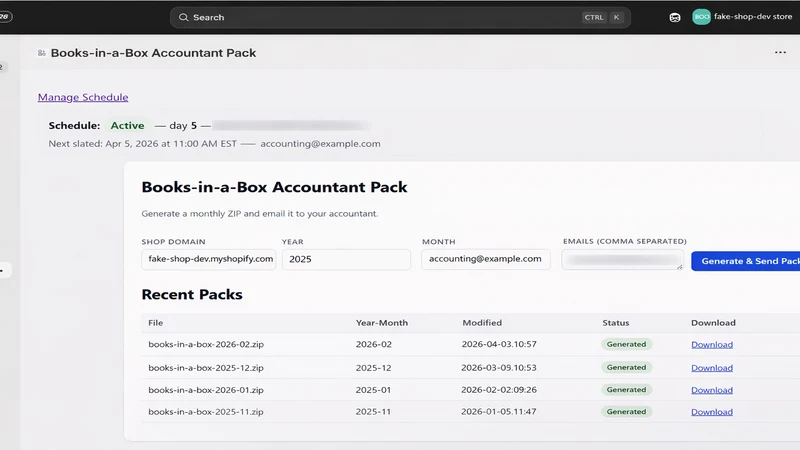Open the fake-shop-dev store account menu
Image resolution: width=800 pixels, height=450 pixels.
pyautogui.click(x=742, y=17)
